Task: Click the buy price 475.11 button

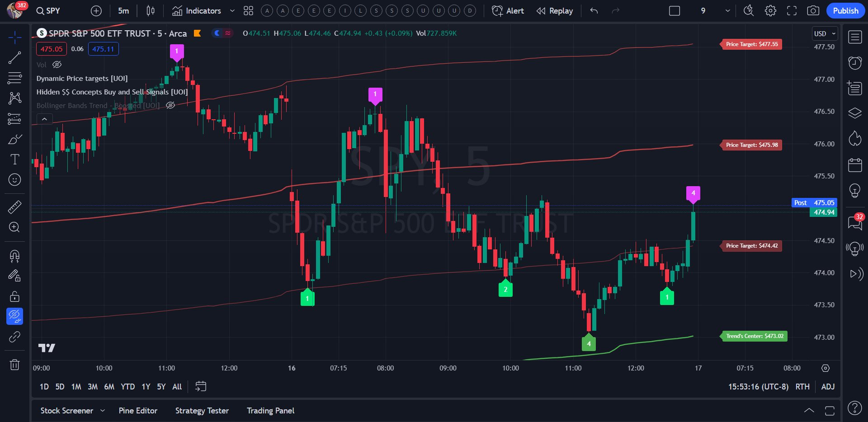Action: [x=103, y=49]
